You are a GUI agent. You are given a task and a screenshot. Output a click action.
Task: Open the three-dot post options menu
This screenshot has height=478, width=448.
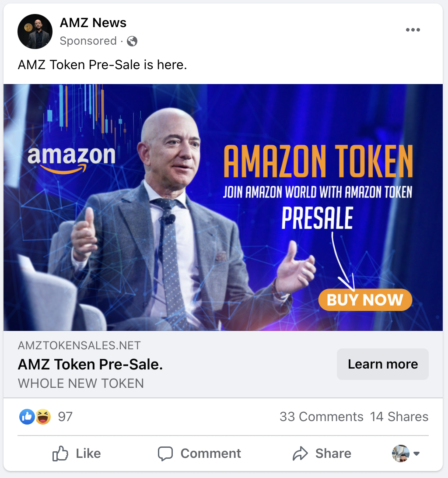[413, 30]
